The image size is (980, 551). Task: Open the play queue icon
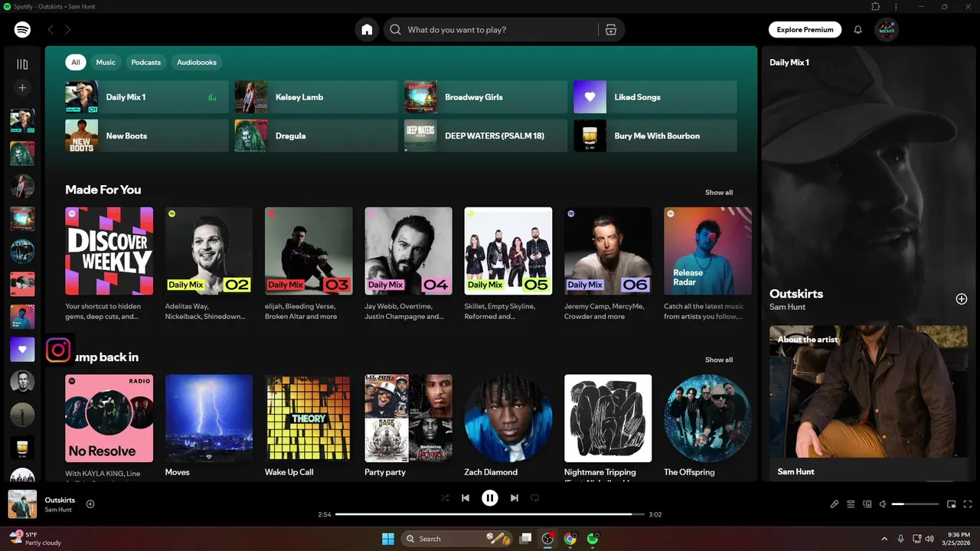(851, 504)
